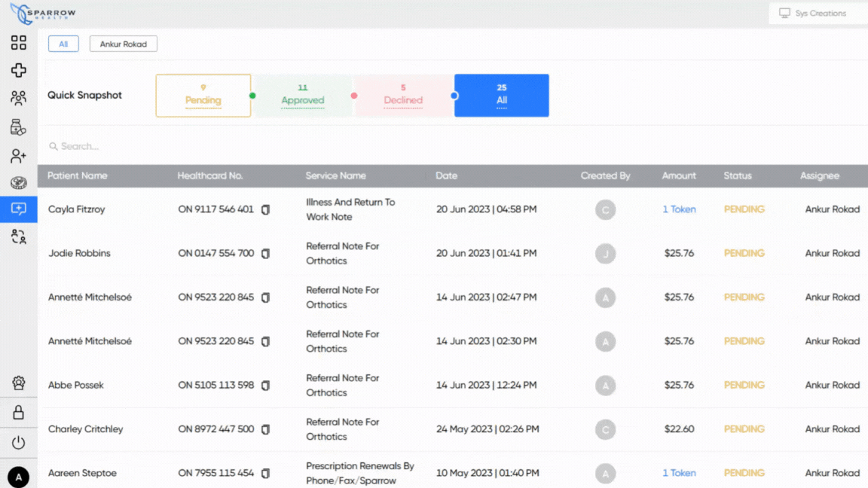Click the Declined status card

coord(403,96)
